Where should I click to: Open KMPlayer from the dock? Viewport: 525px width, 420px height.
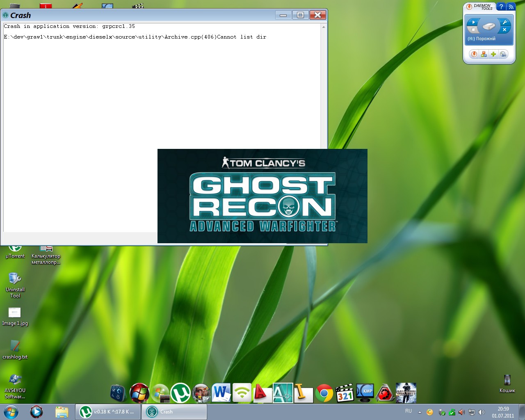365,393
